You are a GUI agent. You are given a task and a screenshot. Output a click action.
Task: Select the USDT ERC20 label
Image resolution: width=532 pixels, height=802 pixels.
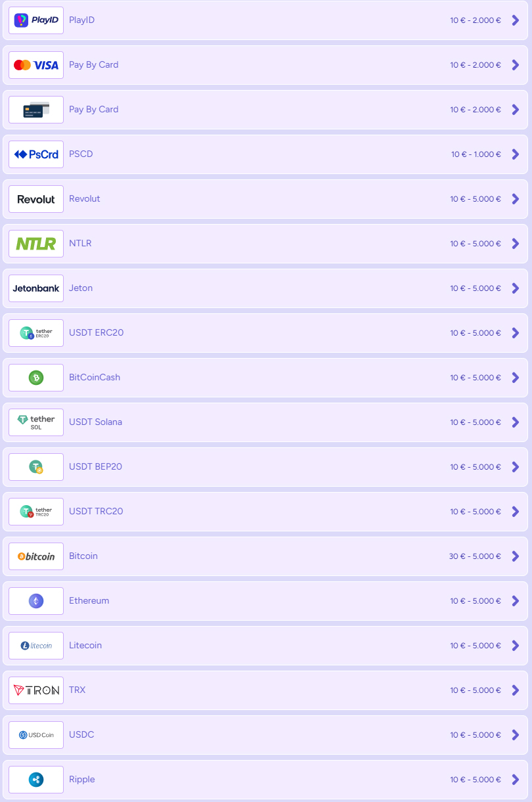tap(96, 333)
